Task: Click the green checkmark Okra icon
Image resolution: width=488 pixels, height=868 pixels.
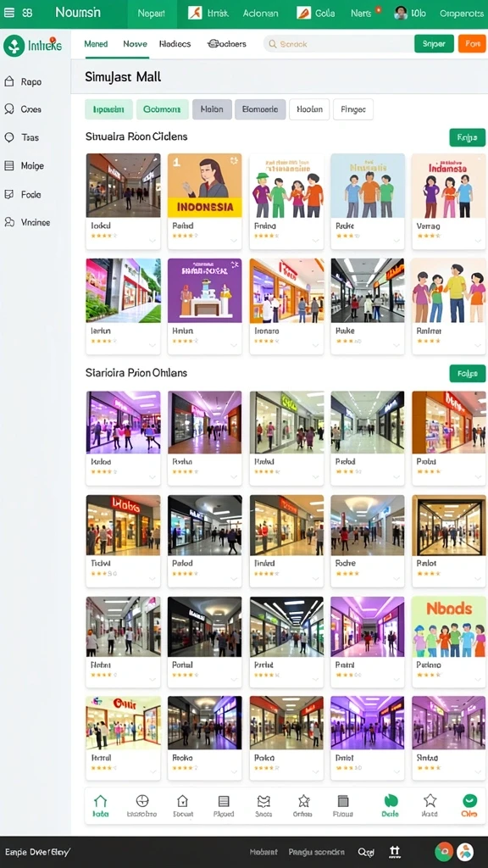Action: click(x=469, y=800)
